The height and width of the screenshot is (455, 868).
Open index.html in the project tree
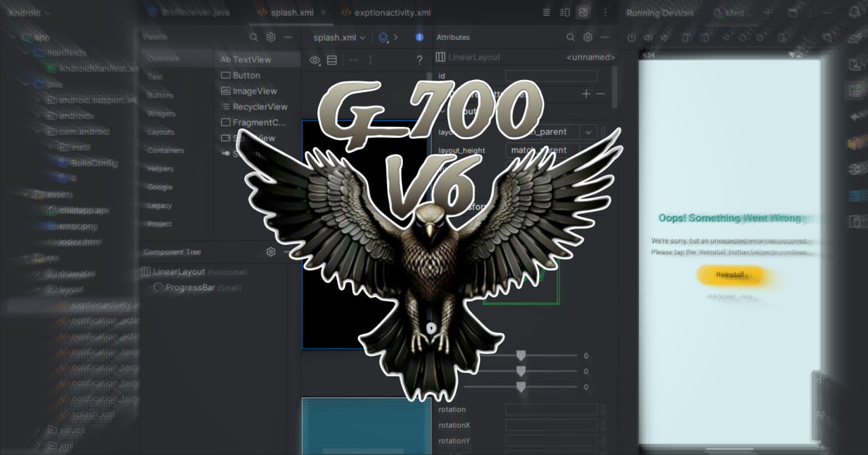click(x=74, y=242)
